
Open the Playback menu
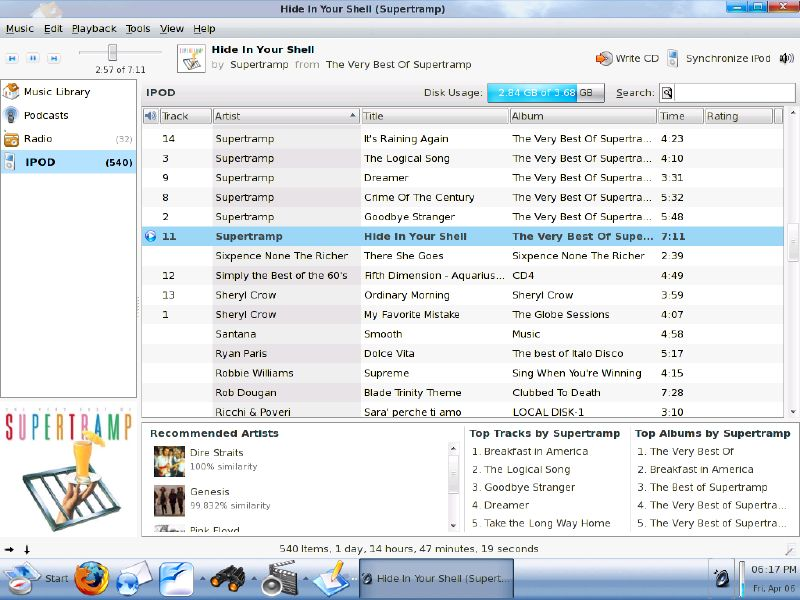[x=94, y=29]
